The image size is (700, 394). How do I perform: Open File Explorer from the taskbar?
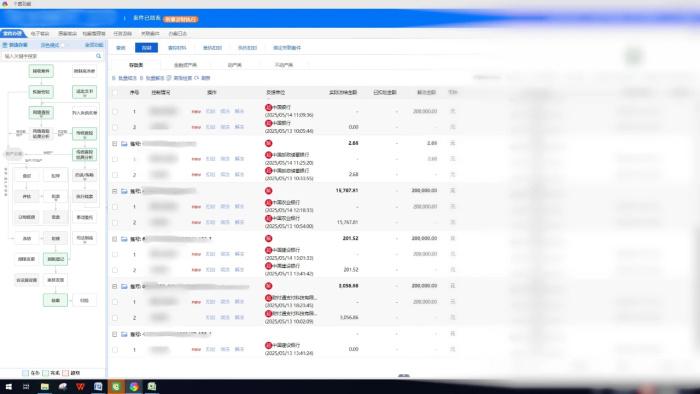point(45,386)
